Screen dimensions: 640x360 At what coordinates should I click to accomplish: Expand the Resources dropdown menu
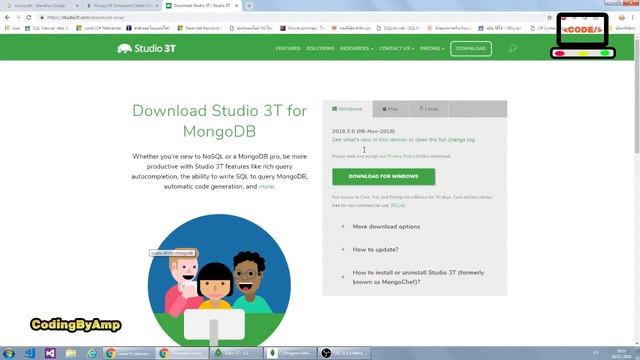coord(356,49)
